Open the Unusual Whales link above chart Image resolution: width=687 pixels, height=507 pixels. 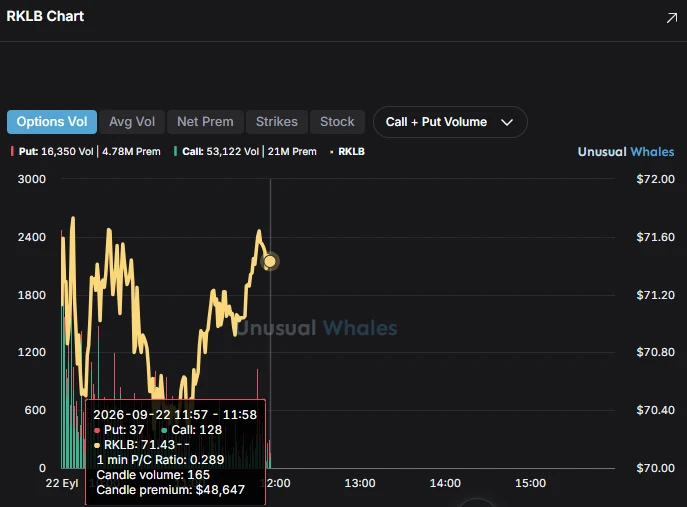click(626, 152)
